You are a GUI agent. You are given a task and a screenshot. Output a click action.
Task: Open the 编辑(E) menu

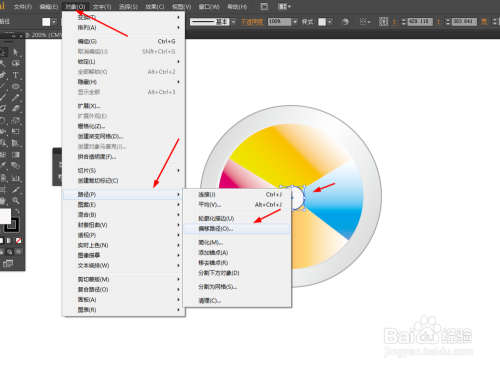(49, 7)
